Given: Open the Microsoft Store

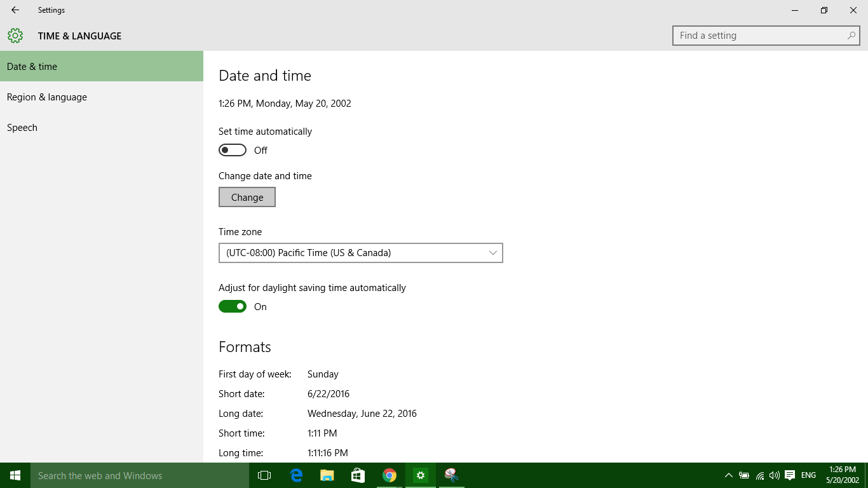Looking at the screenshot, I should 358,475.
